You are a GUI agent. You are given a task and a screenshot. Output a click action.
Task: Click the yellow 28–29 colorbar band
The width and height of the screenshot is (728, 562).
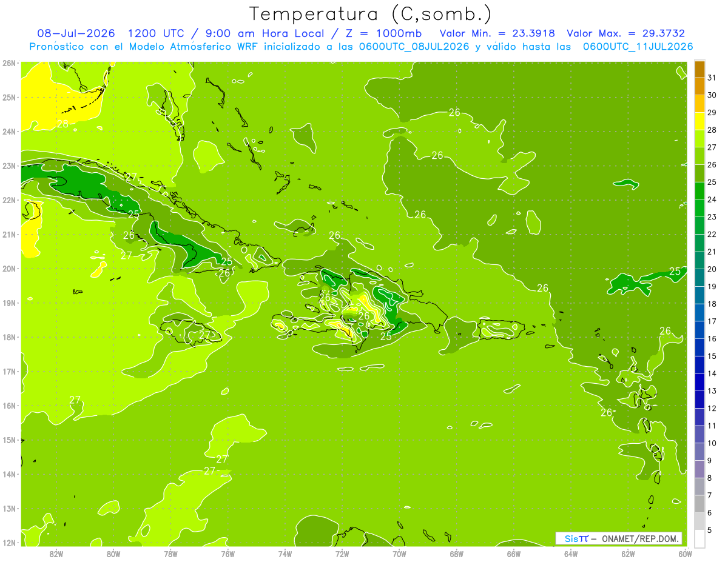[699, 121]
